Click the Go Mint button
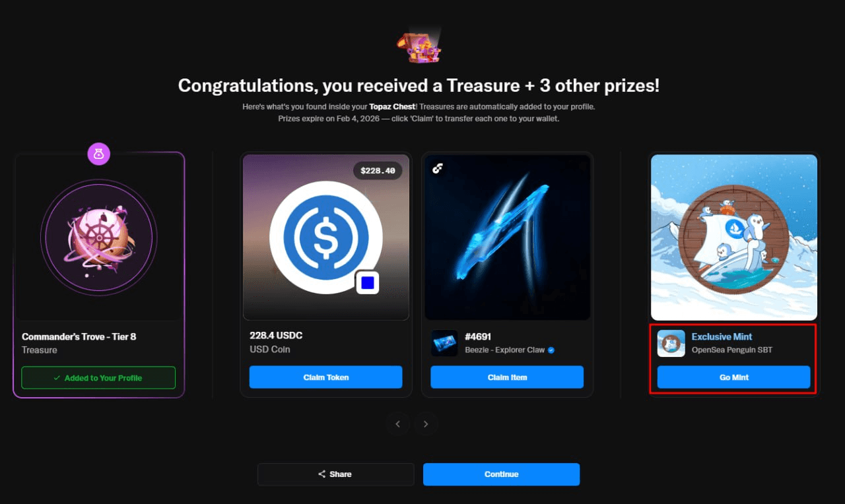 click(x=733, y=377)
